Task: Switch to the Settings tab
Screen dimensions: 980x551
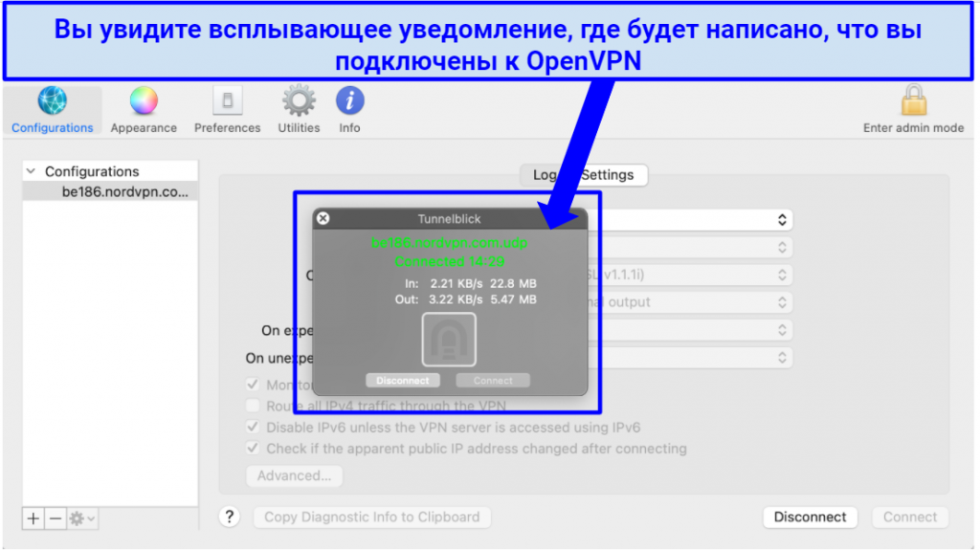Action: point(607,175)
